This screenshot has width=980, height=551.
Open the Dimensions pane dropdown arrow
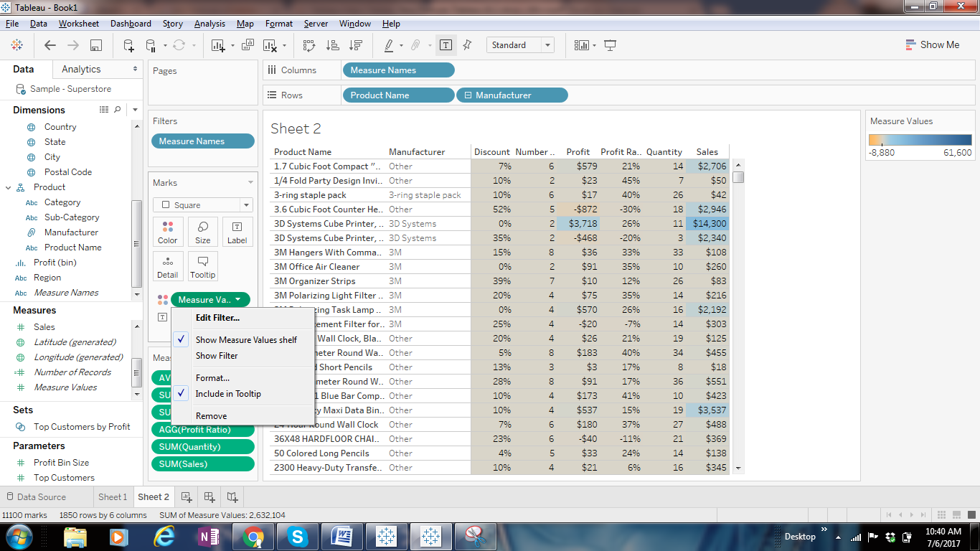[135, 110]
